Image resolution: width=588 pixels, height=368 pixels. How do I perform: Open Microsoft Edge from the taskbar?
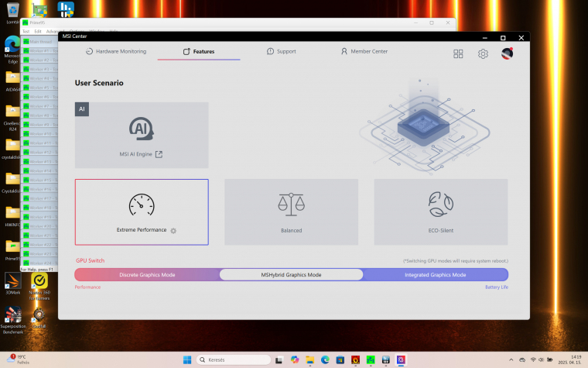(325, 359)
